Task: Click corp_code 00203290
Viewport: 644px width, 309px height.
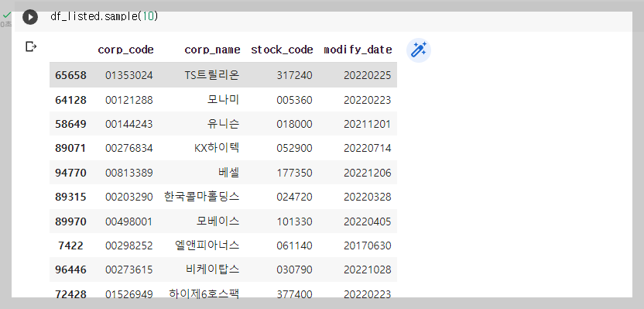Action: point(129,197)
